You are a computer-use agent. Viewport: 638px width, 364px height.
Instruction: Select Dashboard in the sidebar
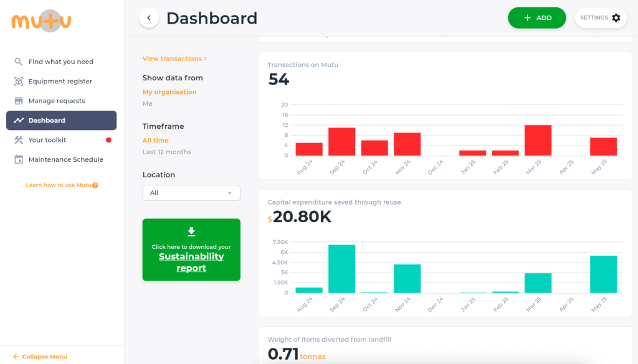[x=62, y=120]
